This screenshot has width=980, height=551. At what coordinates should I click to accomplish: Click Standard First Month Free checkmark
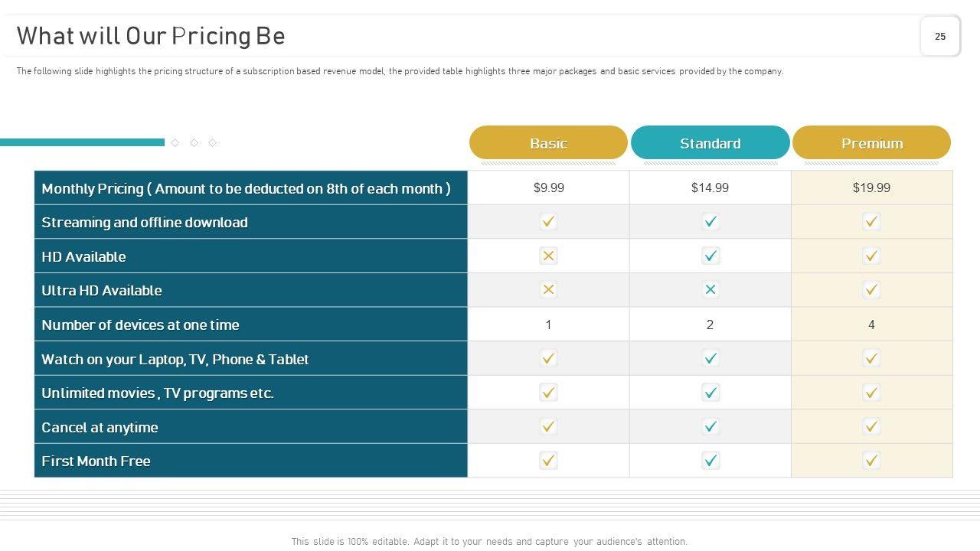pos(710,461)
